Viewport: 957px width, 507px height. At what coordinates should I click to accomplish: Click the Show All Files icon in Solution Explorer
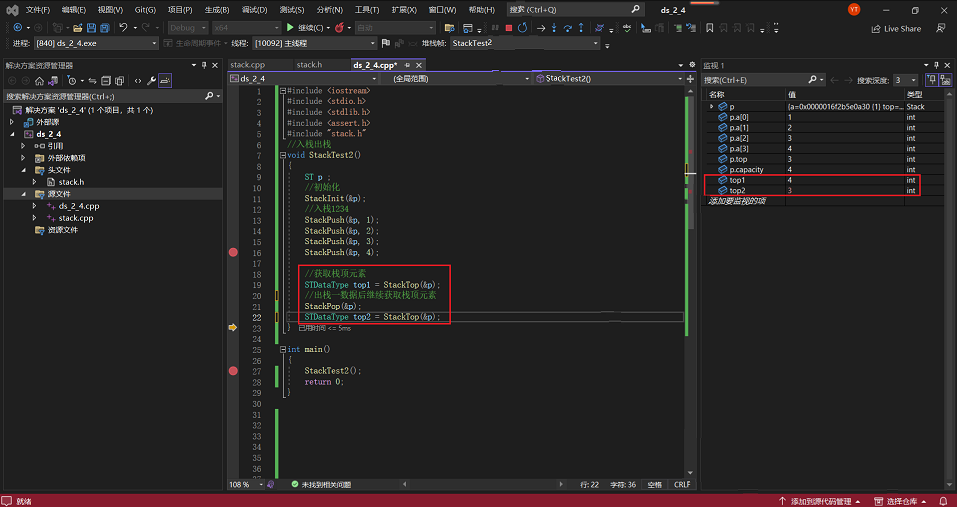[120, 81]
